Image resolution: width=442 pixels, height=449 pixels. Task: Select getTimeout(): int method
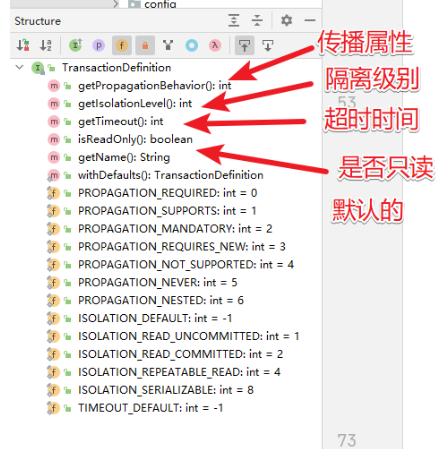pyautogui.click(x=121, y=121)
